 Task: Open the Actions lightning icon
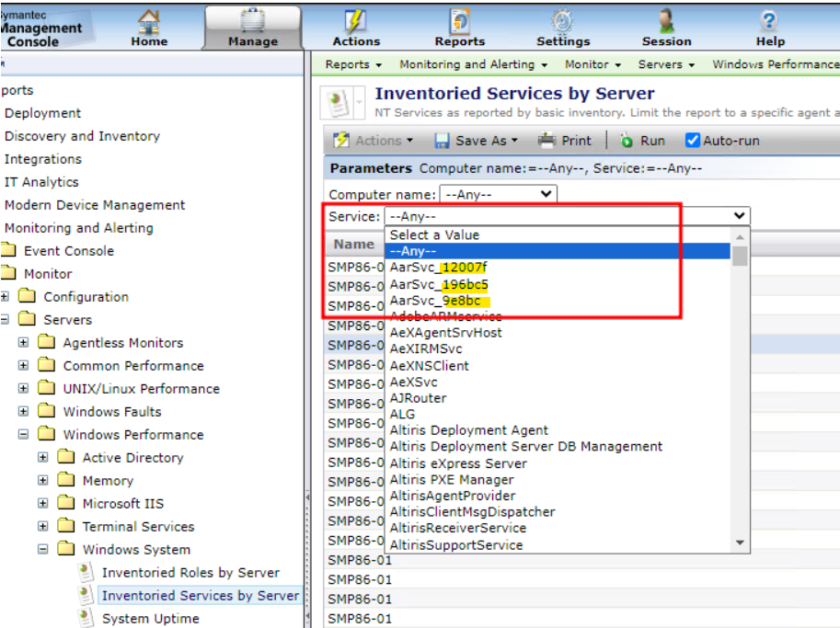(356, 21)
